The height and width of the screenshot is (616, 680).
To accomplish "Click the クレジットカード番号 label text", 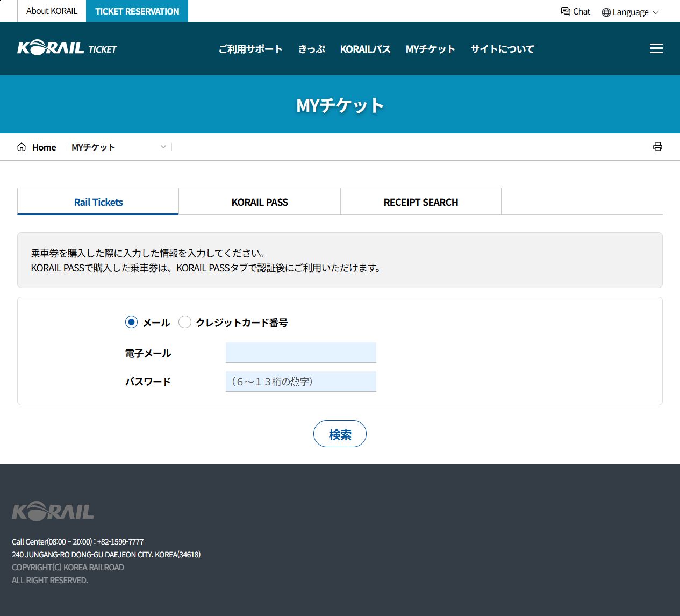I will tap(242, 323).
